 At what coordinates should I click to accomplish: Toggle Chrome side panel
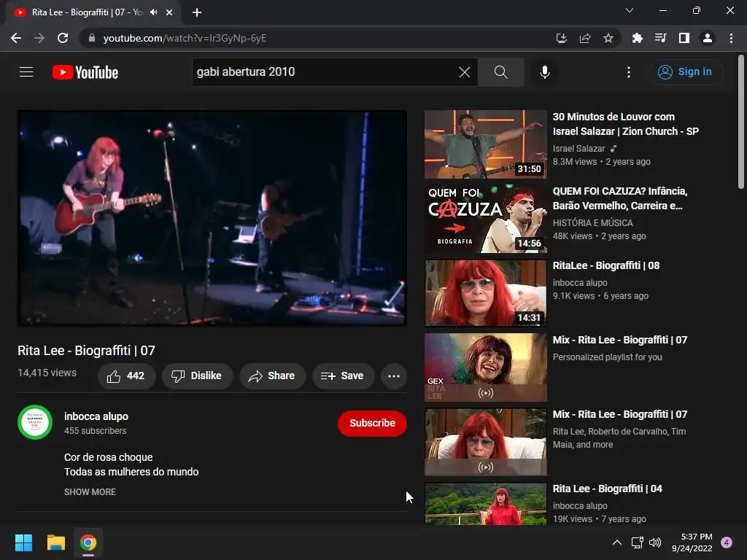[x=684, y=38]
